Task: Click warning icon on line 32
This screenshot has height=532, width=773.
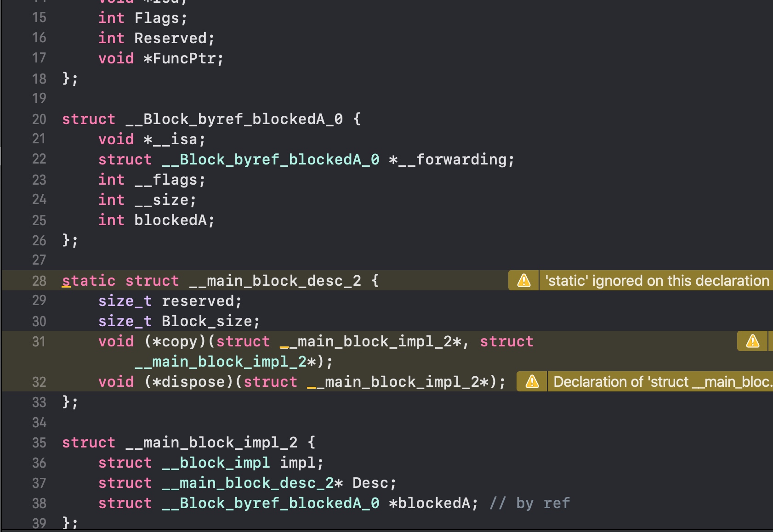Action: 532,381
